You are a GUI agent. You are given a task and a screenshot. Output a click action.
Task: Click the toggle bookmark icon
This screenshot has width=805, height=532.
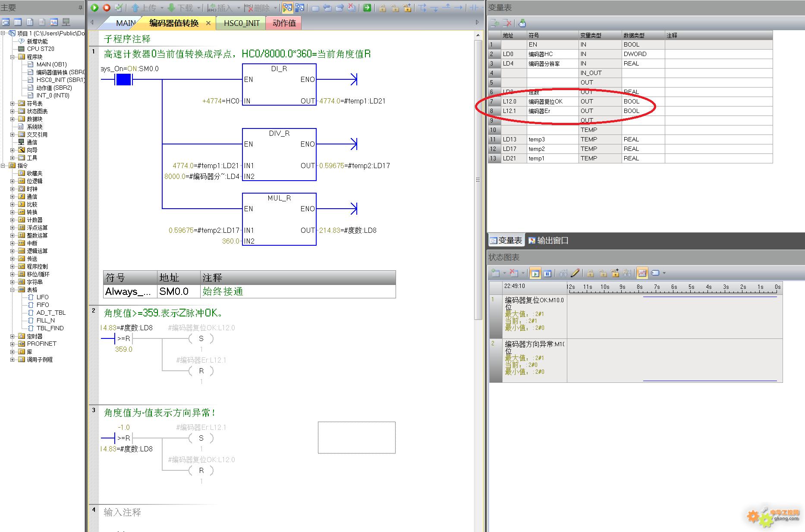315,8
